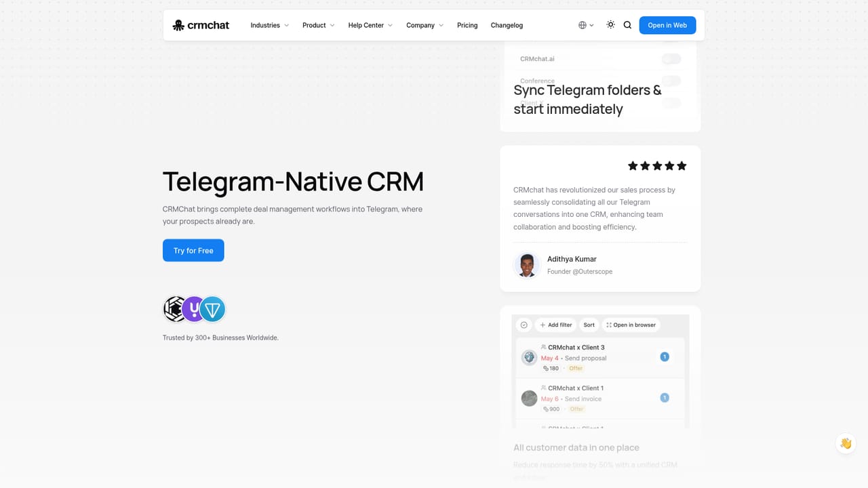
Task: Click the Offer tag on Client 3
Action: [576, 368]
